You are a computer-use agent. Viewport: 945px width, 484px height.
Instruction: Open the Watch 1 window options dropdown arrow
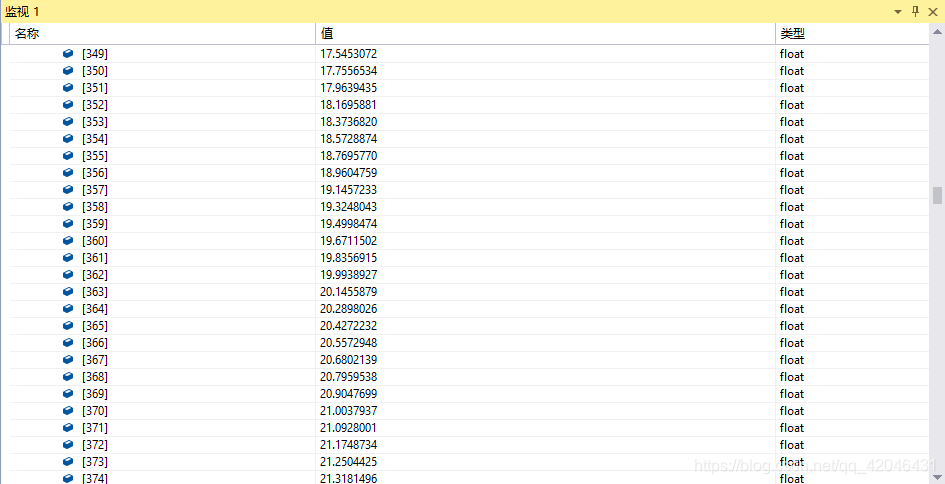tap(897, 12)
